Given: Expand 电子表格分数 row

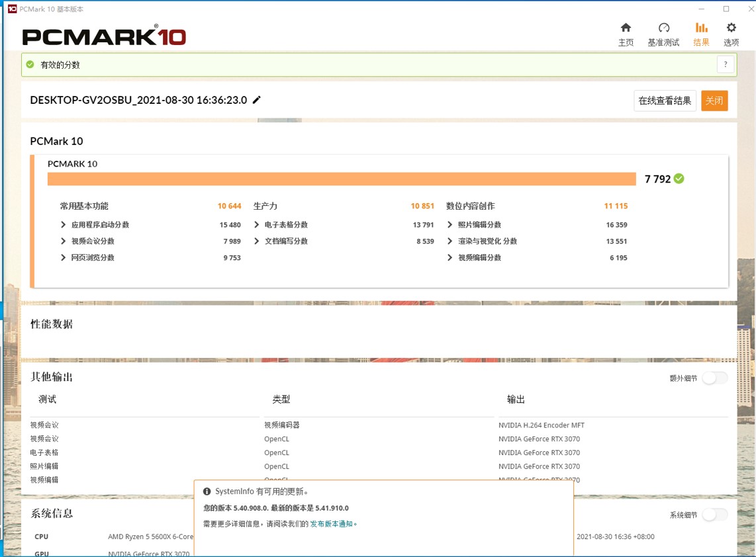Looking at the screenshot, I should coord(256,224).
